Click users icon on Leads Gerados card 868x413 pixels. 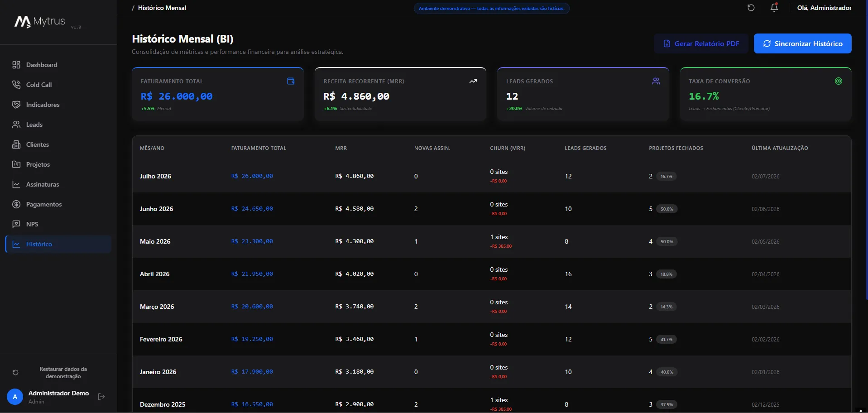(x=656, y=81)
